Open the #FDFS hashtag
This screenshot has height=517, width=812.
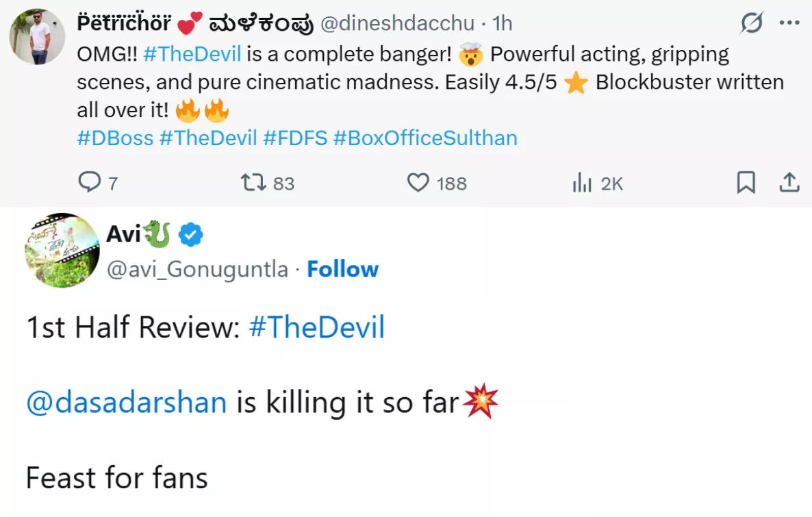tap(294, 138)
